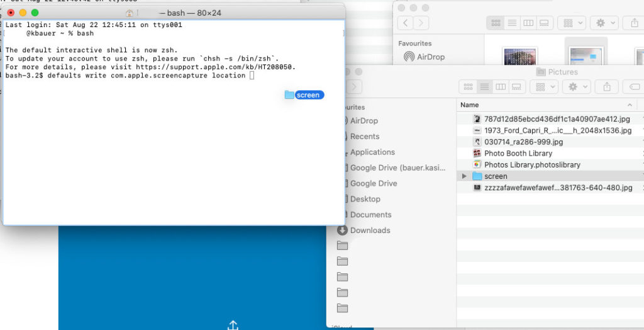The width and height of the screenshot is (644, 330).
Task: Enable gallery view in Pictures window
Action: (516, 87)
